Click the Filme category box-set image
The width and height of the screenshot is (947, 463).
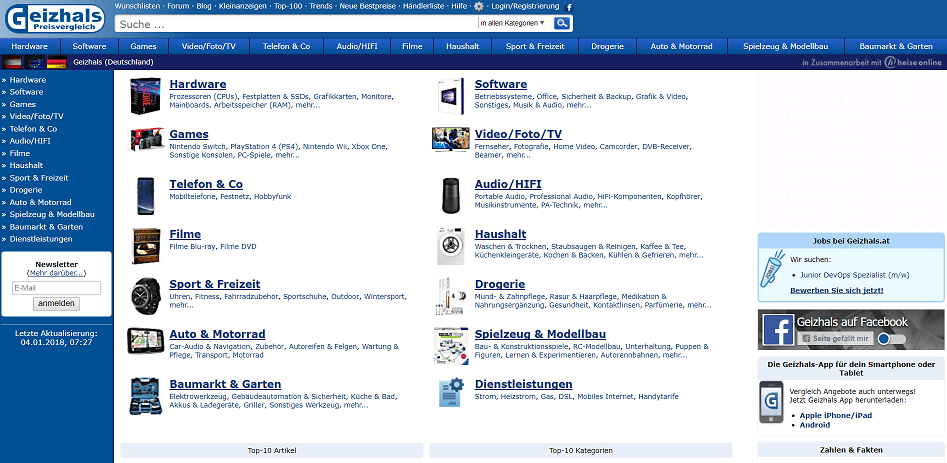pos(146,246)
